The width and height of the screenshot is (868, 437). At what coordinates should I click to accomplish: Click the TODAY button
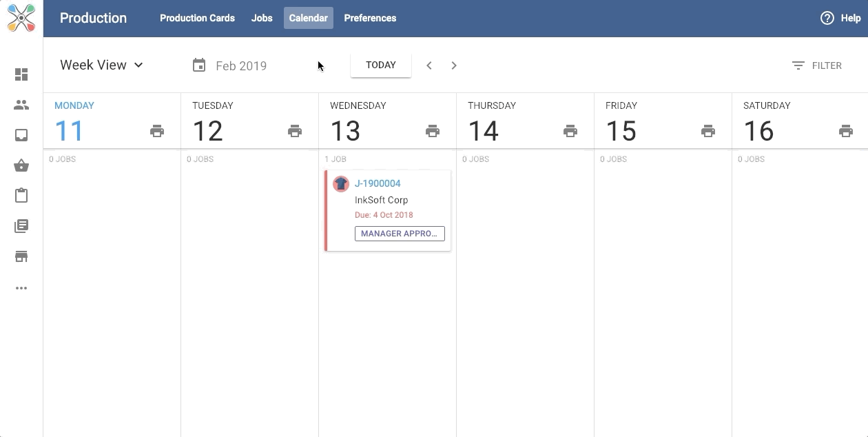pyautogui.click(x=381, y=65)
